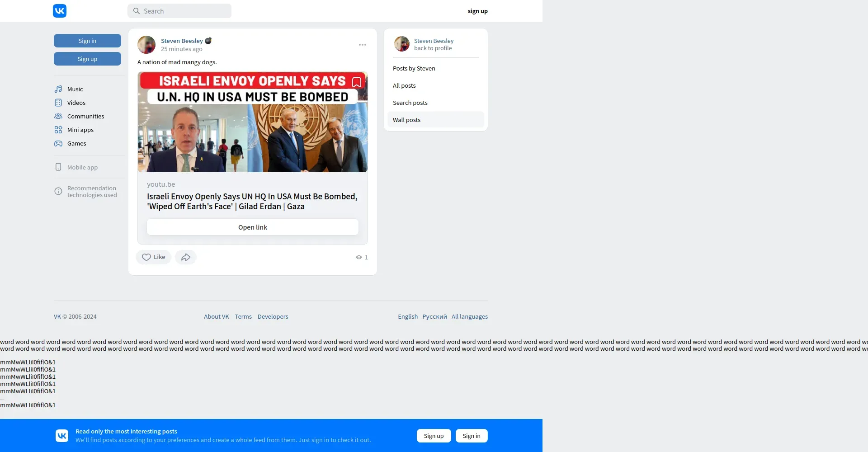The height and width of the screenshot is (452, 868).
Task: Click the Mobile app phone icon
Action: pyautogui.click(x=58, y=167)
